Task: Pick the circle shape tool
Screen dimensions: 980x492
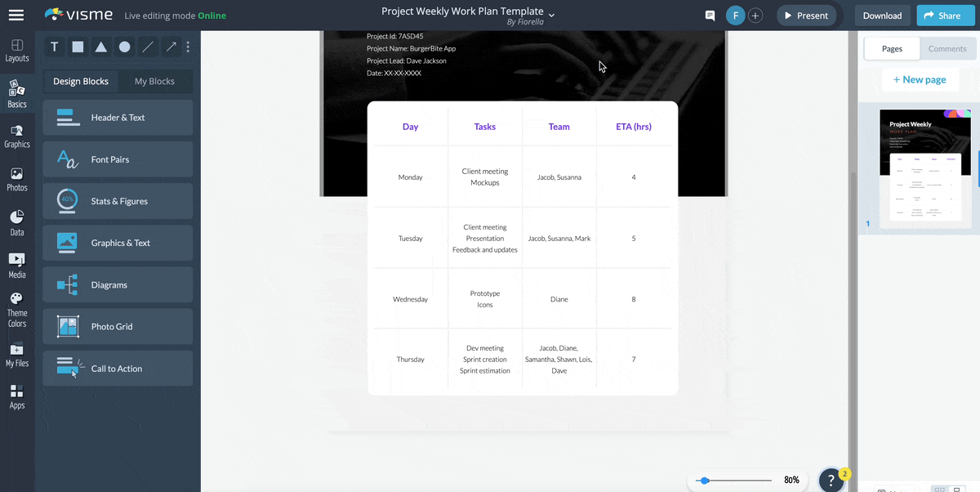Action: pyautogui.click(x=124, y=47)
